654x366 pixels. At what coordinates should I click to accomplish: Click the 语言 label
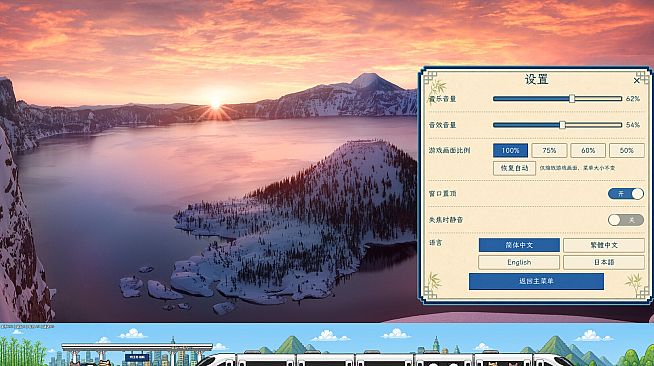(435, 243)
